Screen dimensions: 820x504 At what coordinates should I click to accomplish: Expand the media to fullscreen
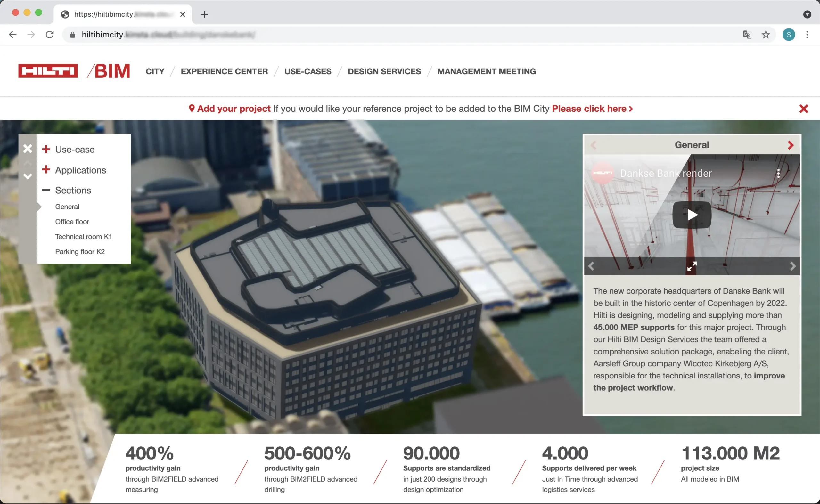click(x=692, y=266)
